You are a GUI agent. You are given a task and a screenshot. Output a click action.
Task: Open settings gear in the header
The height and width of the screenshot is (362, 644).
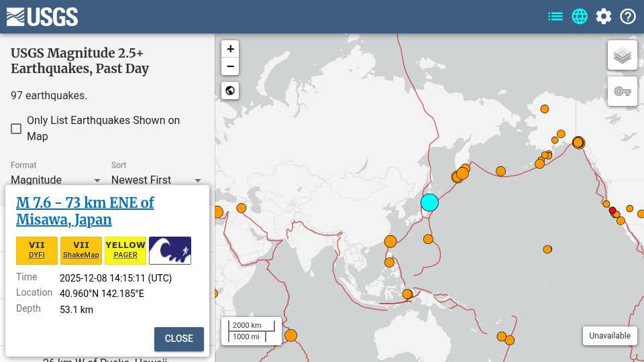(604, 16)
